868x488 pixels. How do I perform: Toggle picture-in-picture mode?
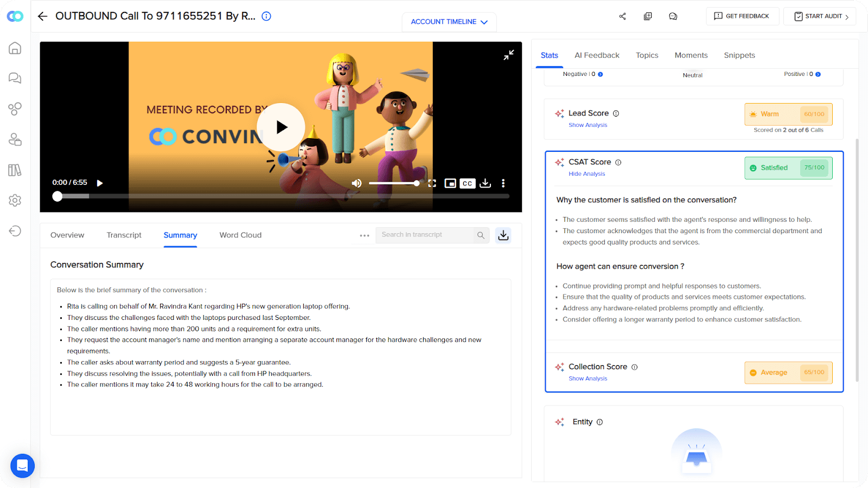[450, 183]
